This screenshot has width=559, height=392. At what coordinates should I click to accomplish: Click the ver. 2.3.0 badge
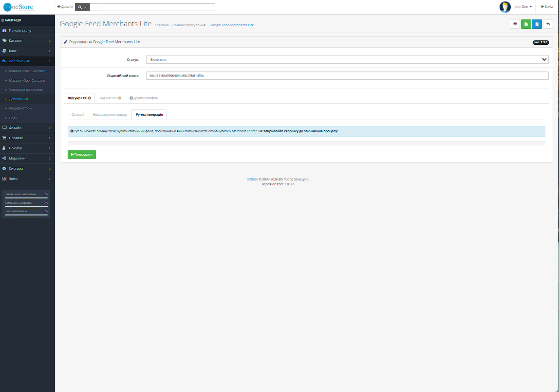541,42
